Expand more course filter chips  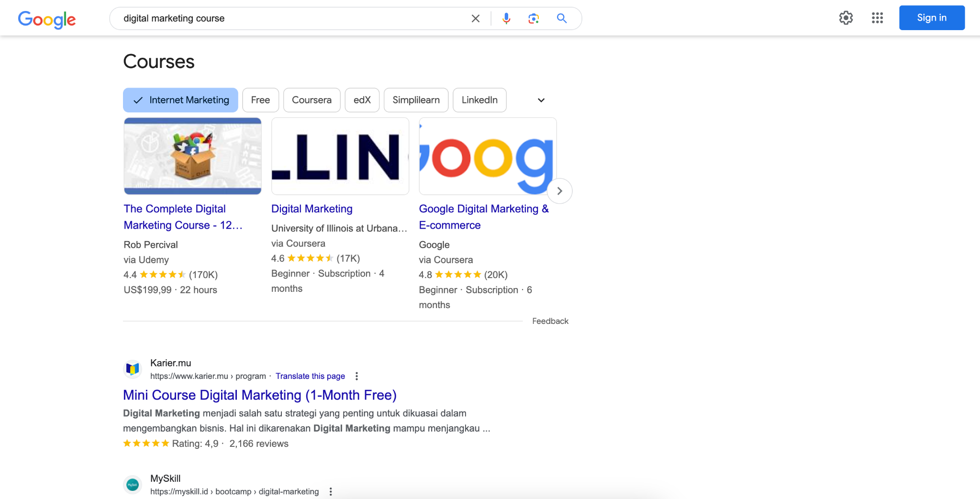(541, 100)
